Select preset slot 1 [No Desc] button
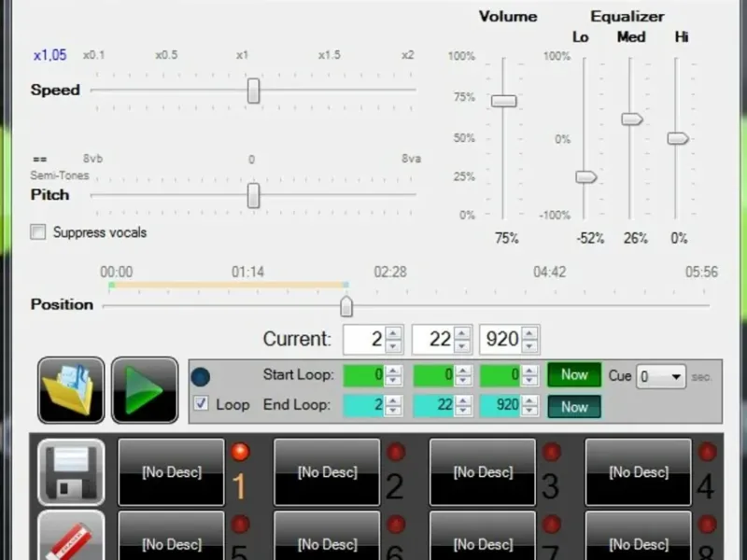The image size is (747, 560). 172,472
